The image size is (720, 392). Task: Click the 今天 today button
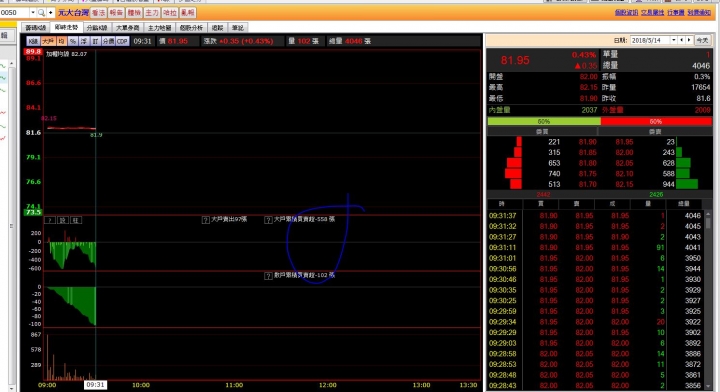coord(703,40)
